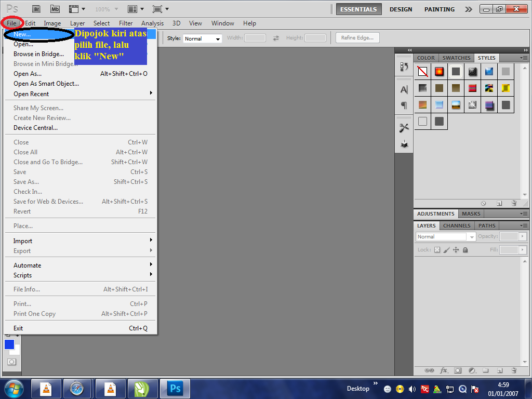Click the Screen Mode icon
The image size is (532, 399).
pos(161,9)
